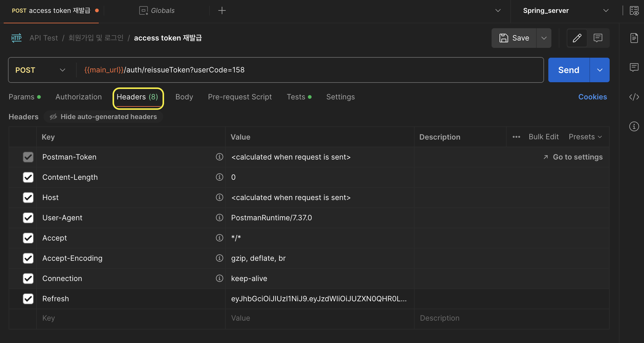Open the code snippet icon
The width and height of the screenshot is (644, 343).
(x=634, y=97)
